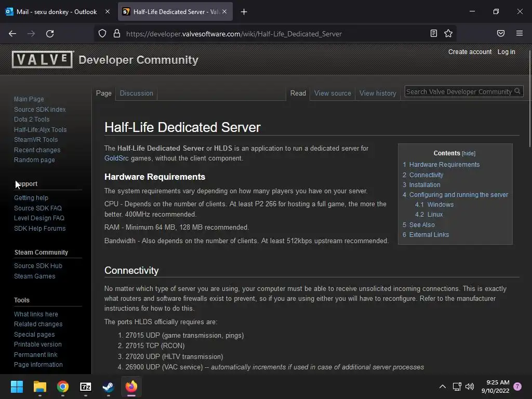
Task: Select Firefox in the taskbar
Action: click(131, 387)
